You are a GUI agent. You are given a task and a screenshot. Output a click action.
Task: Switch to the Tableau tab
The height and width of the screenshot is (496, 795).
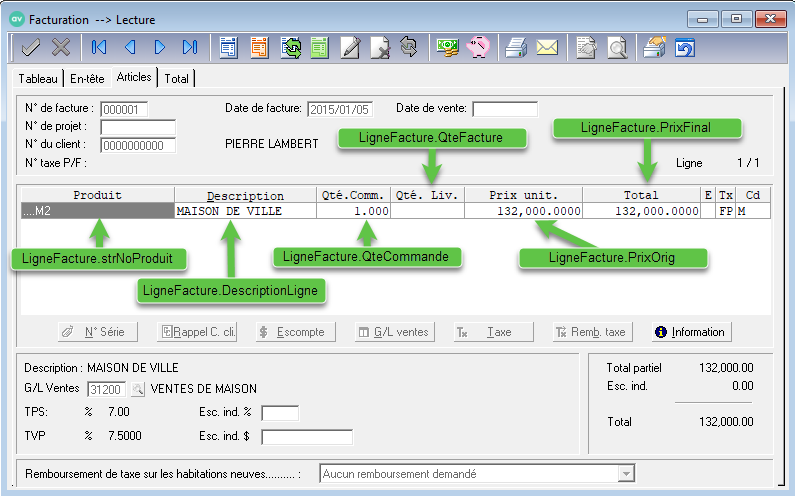tap(39, 78)
